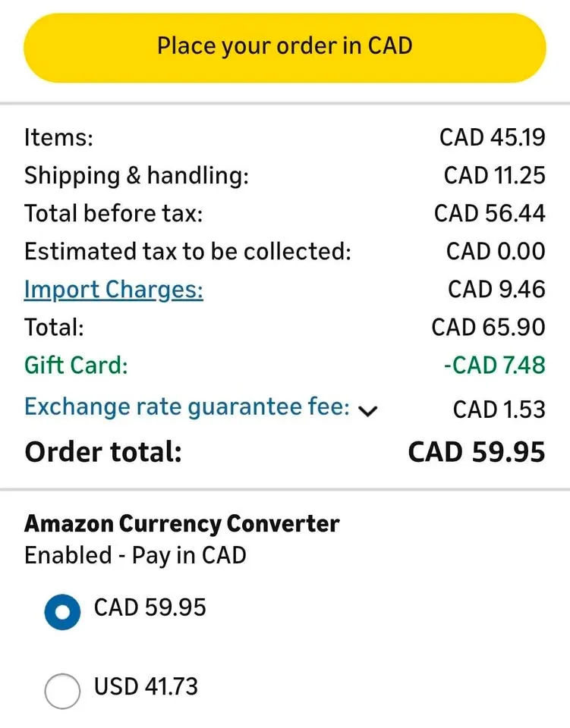Click the Amazon Currency Converter heading
The width and height of the screenshot is (570, 728).
click(x=182, y=524)
